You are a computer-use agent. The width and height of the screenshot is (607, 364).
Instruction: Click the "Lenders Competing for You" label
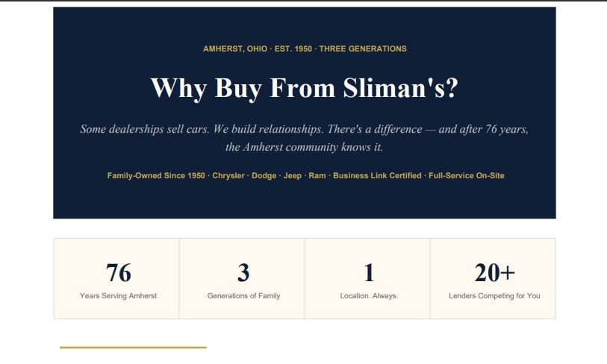[x=494, y=296]
